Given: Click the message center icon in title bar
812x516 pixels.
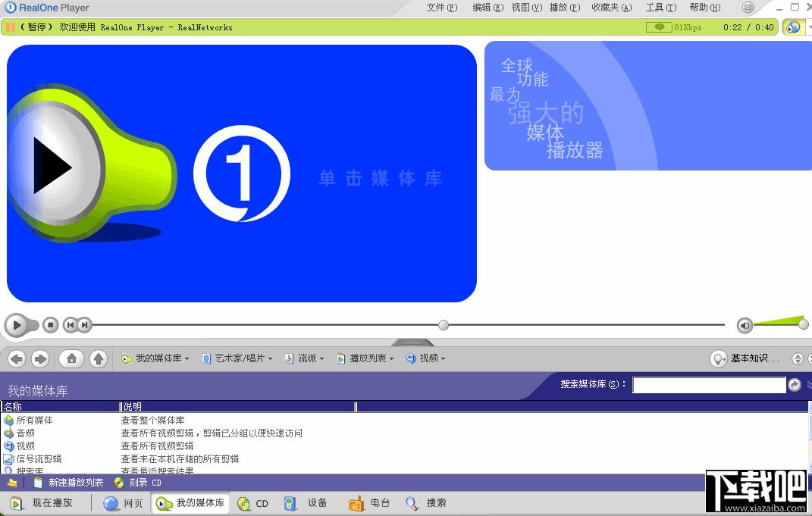Looking at the screenshot, I should 748,8.
